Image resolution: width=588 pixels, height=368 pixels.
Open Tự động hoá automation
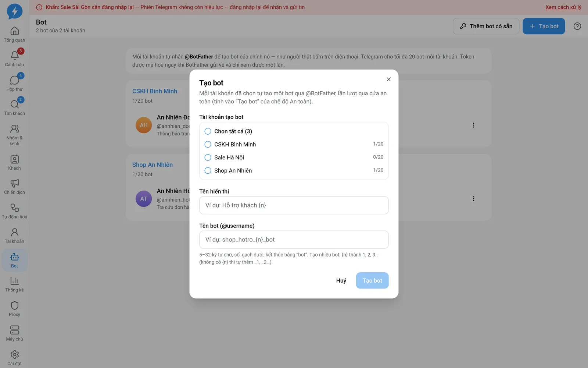point(14,212)
